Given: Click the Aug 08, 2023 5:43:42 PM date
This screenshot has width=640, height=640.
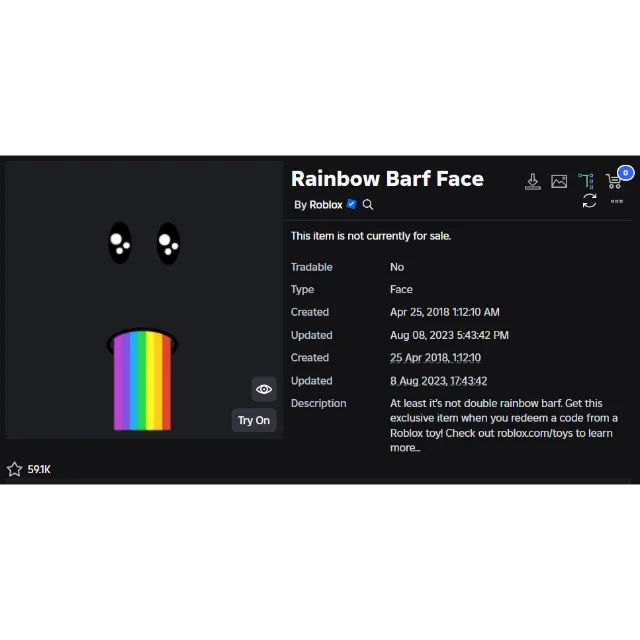Looking at the screenshot, I should [x=449, y=335].
